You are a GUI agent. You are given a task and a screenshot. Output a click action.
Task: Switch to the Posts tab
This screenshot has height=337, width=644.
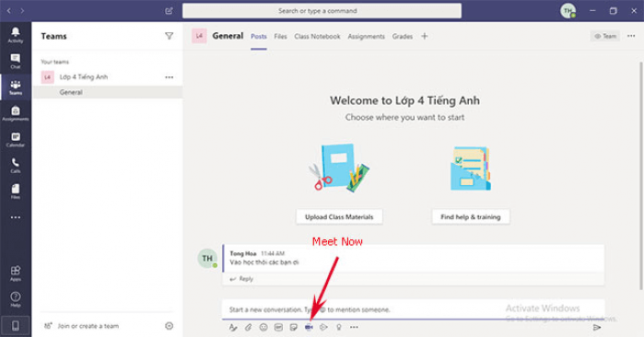pyautogui.click(x=259, y=37)
